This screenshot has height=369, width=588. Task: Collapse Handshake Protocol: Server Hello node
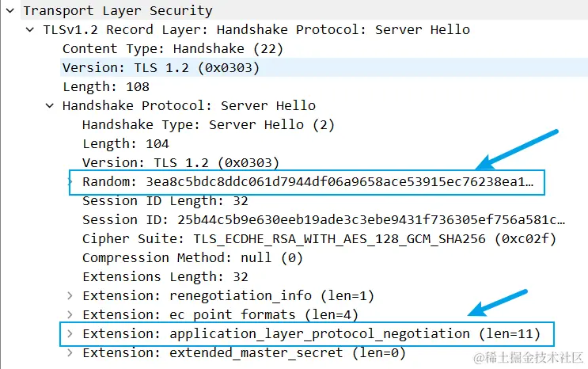[49, 106]
